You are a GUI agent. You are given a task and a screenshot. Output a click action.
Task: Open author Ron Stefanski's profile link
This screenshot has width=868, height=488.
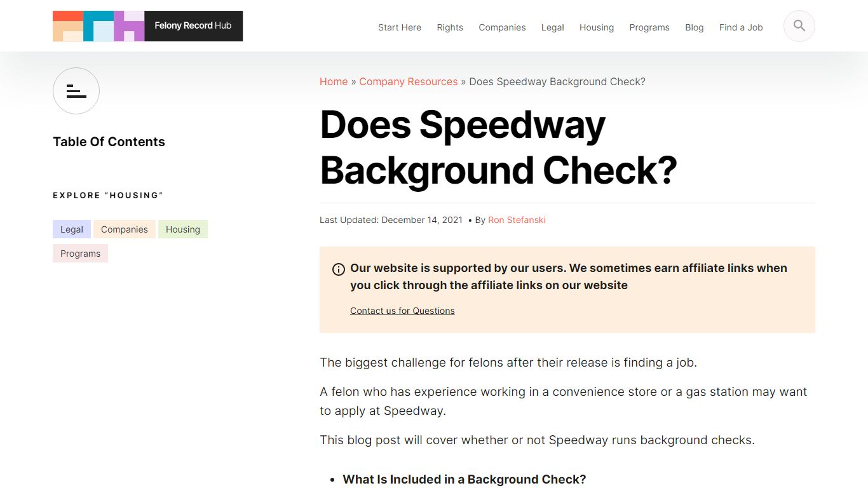pos(517,220)
